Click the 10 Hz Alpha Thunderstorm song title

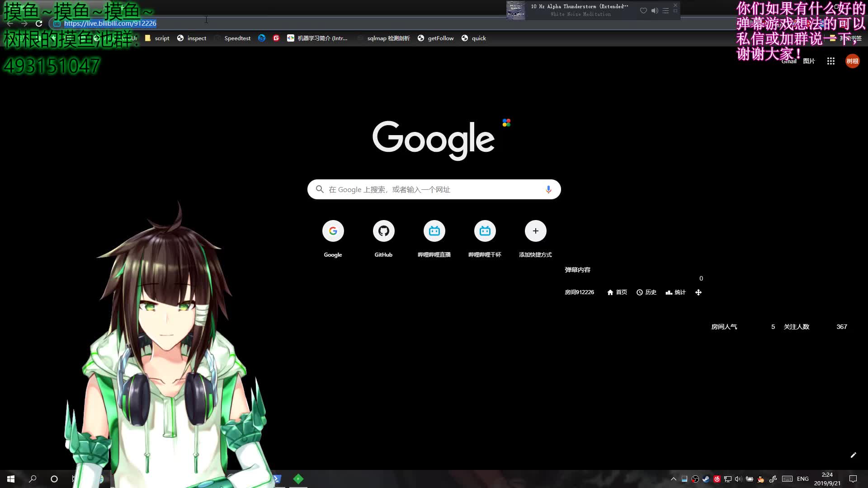point(580,6)
